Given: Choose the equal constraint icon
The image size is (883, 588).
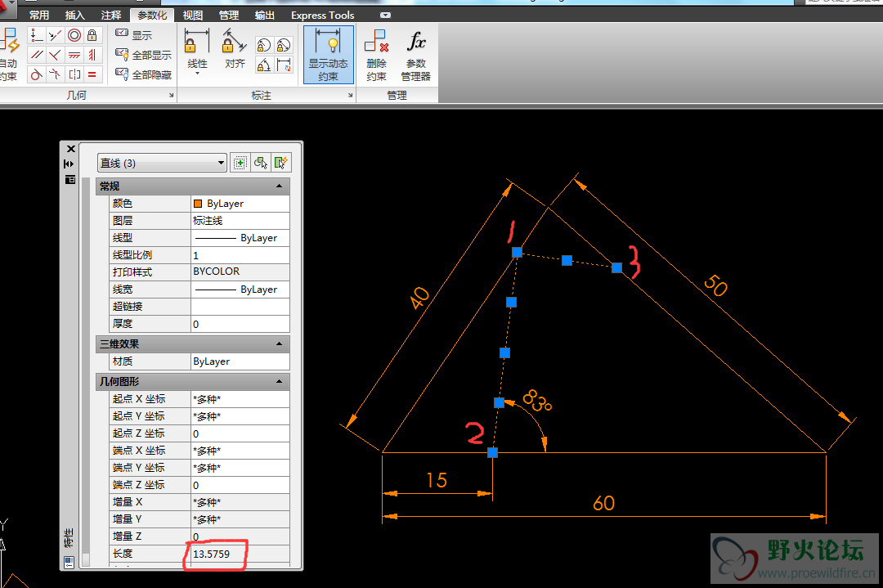Looking at the screenshot, I should coord(93,75).
